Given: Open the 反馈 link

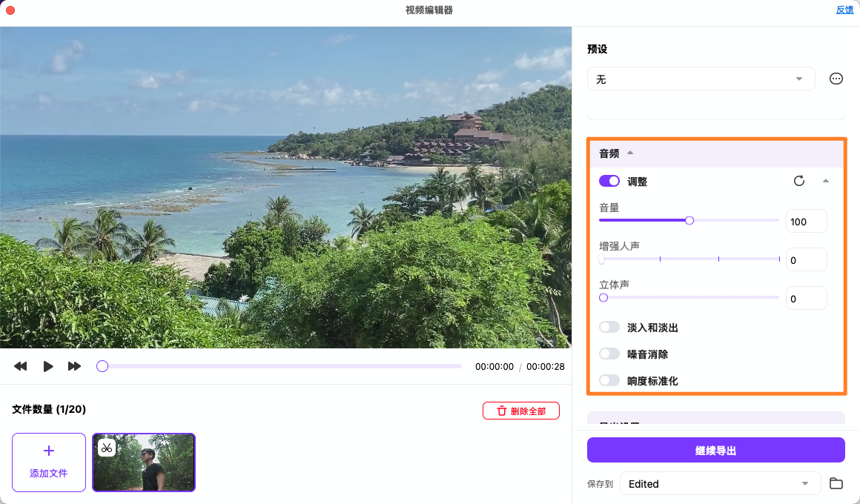Looking at the screenshot, I should [844, 10].
